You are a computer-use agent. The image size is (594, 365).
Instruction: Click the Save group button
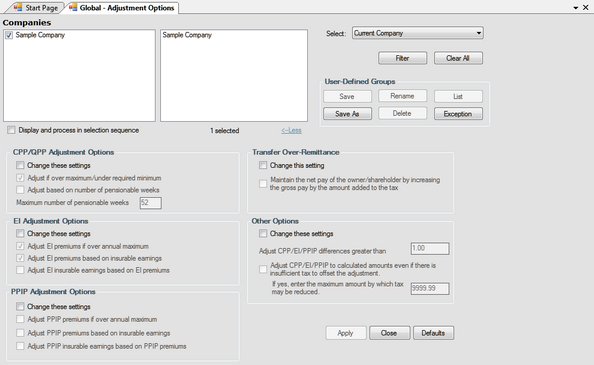point(347,97)
